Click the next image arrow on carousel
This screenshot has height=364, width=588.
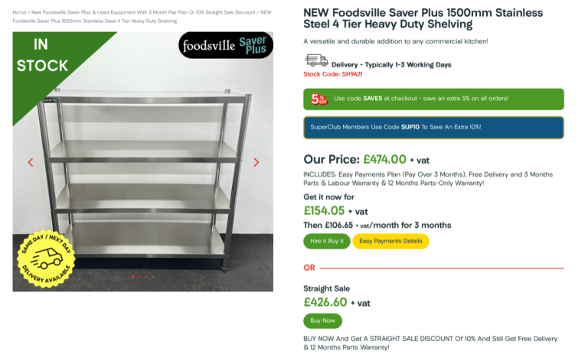pyautogui.click(x=256, y=162)
